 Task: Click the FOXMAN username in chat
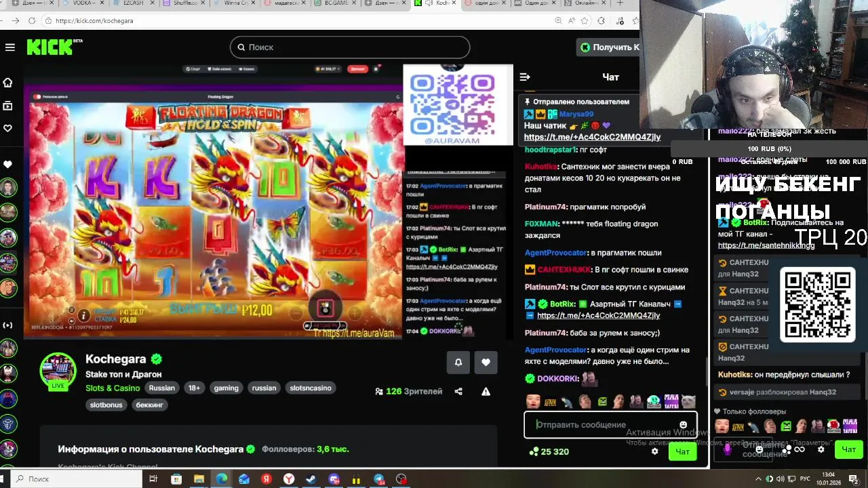[541, 224]
